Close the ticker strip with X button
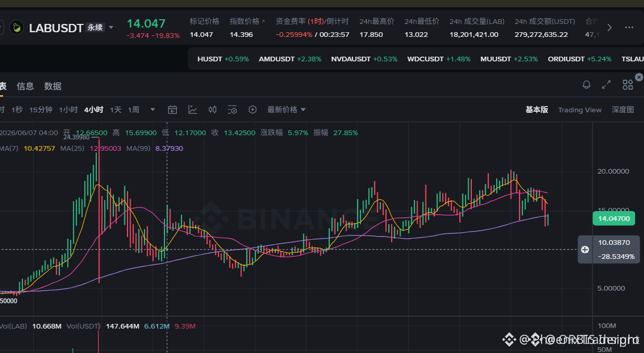Image resolution: width=644 pixels, height=353 pixels. (639, 77)
